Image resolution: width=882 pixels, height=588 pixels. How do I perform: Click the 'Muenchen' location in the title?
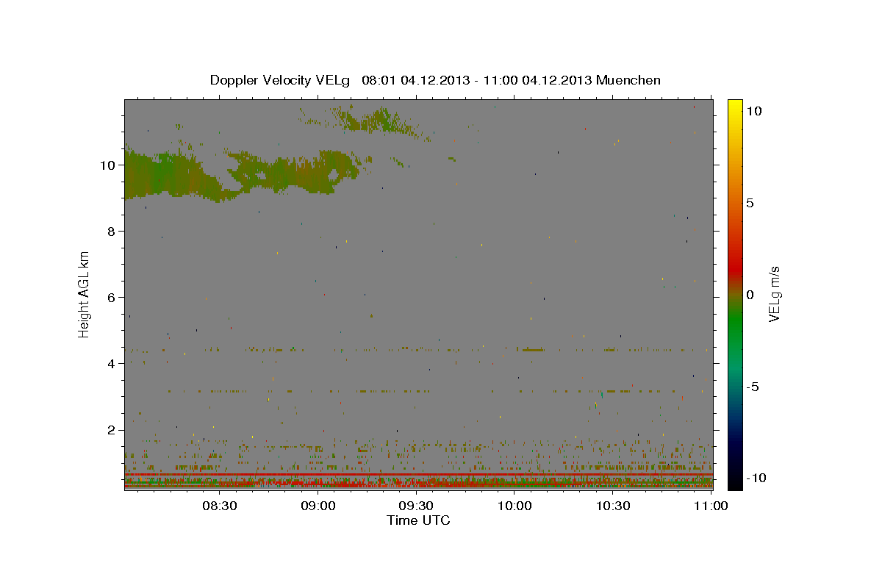coord(628,80)
